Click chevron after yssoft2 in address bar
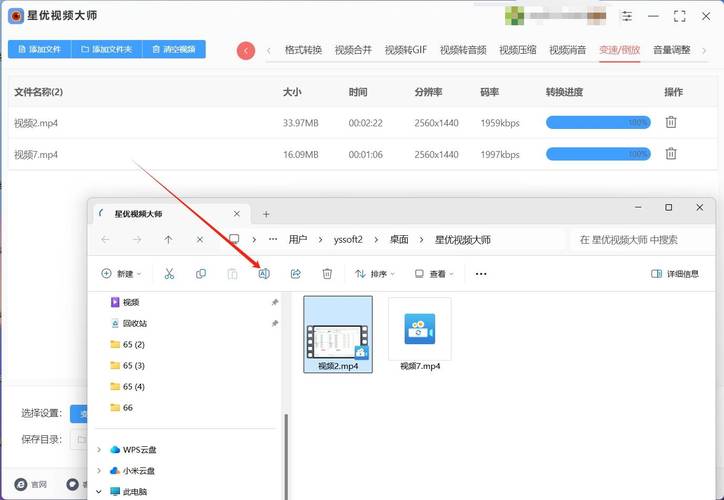Image resolution: width=724 pixels, height=500 pixels. 376,240
